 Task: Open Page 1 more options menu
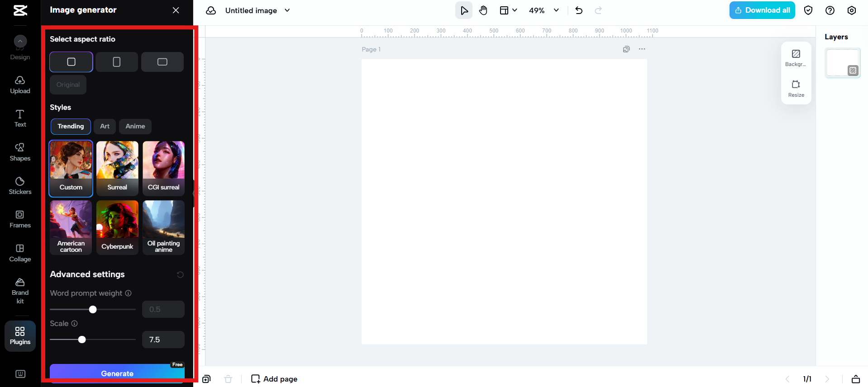[x=642, y=49]
